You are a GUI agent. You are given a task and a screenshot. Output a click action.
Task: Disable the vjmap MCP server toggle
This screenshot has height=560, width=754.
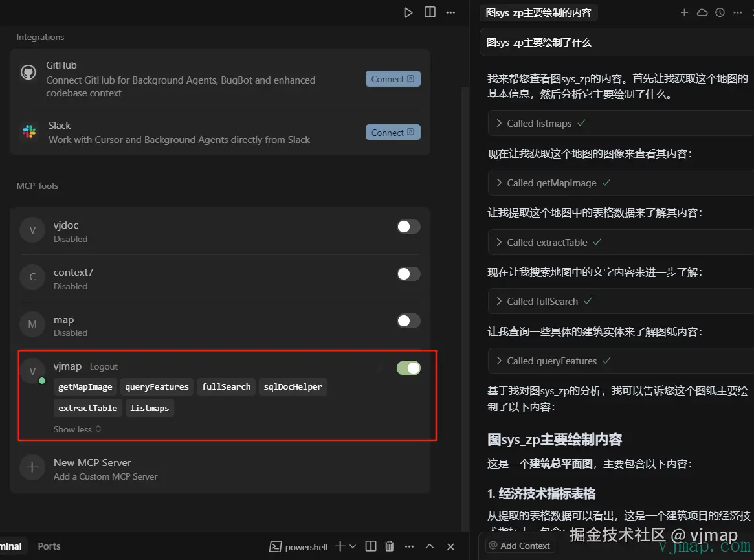408,368
